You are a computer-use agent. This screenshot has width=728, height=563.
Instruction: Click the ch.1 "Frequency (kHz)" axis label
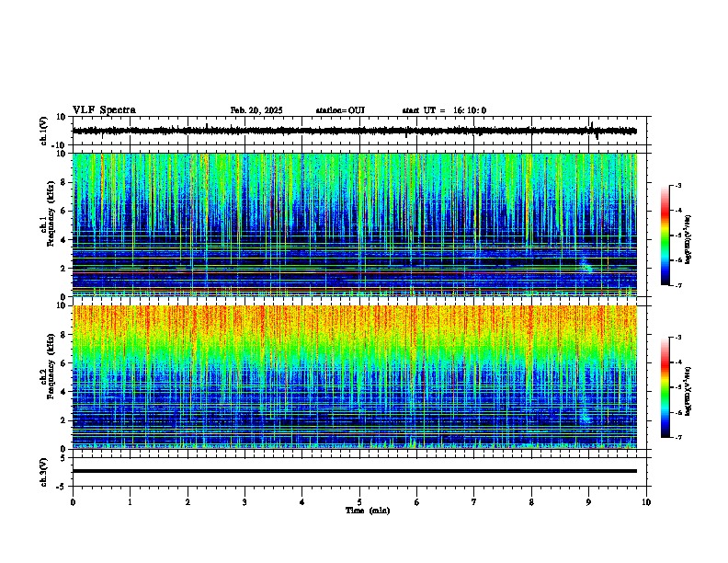click(x=51, y=213)
